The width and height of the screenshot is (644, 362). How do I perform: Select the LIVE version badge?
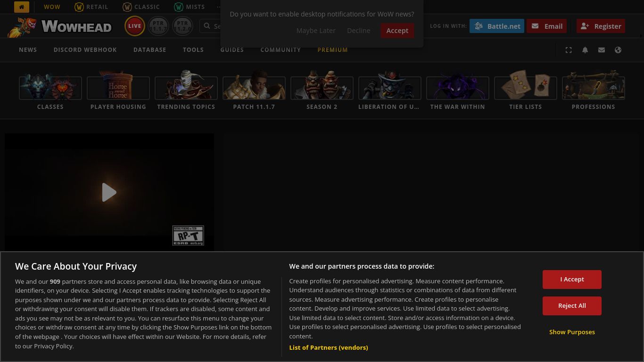point(135,26)
